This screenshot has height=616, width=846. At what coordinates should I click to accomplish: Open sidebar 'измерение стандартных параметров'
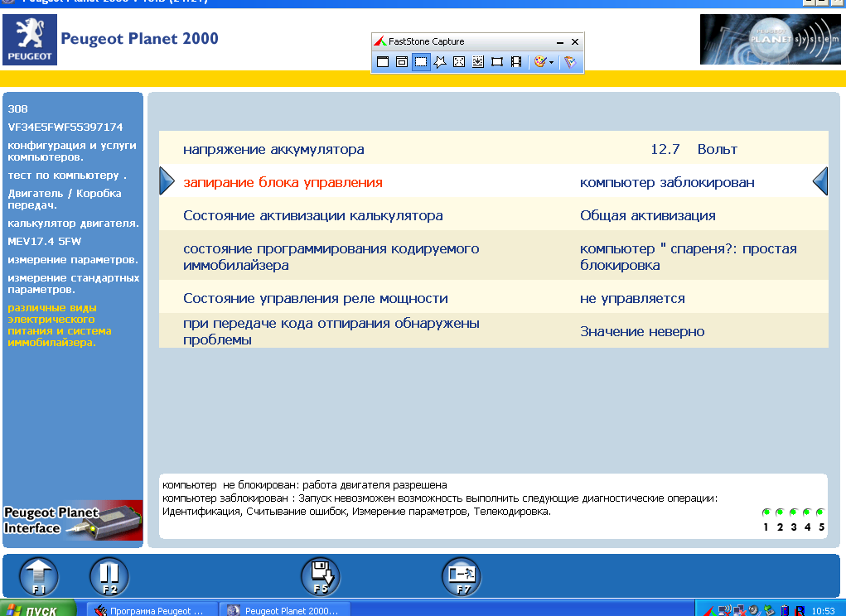click(x=74, y=284)
